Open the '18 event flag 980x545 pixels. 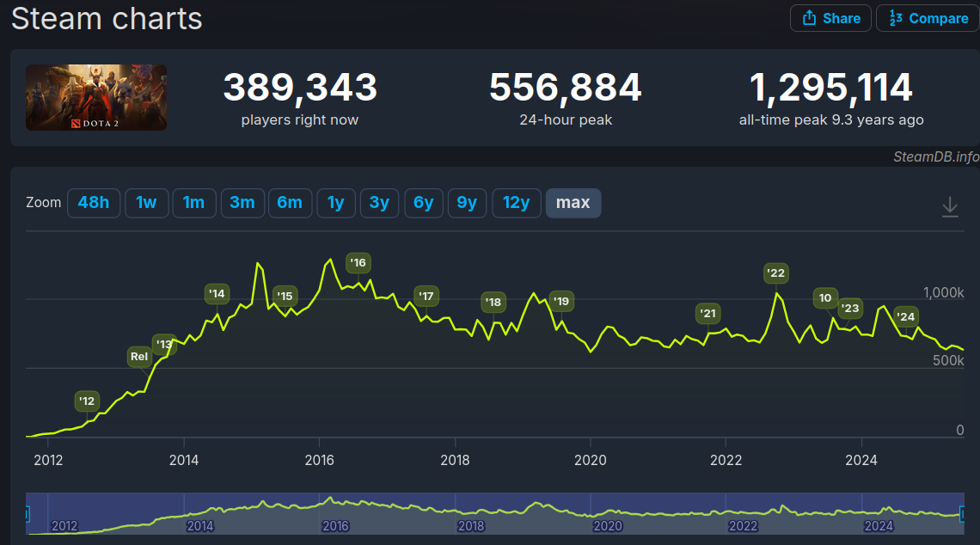pos(493,303)
